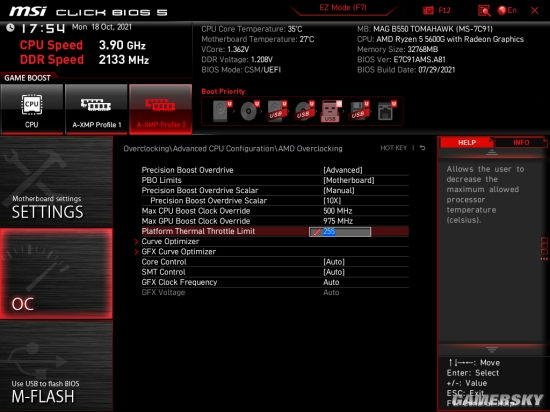Enable A-XMP Profile 1

click(96, 109)
